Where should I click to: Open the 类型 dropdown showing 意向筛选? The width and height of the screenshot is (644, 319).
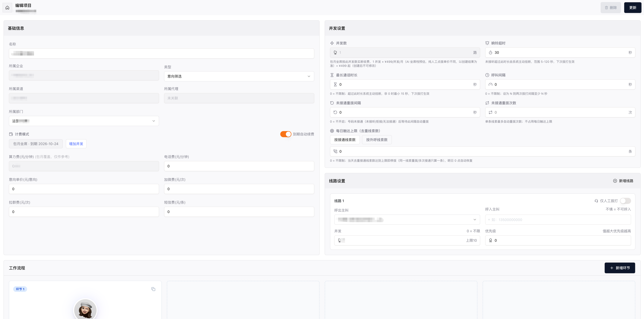(x=239, y=76)
